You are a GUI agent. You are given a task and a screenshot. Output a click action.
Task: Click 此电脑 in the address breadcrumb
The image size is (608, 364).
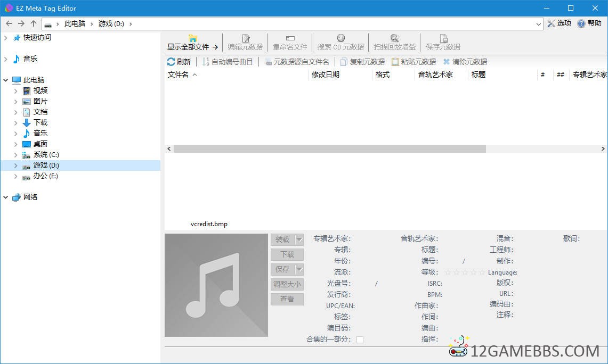[x=75, y=23]
